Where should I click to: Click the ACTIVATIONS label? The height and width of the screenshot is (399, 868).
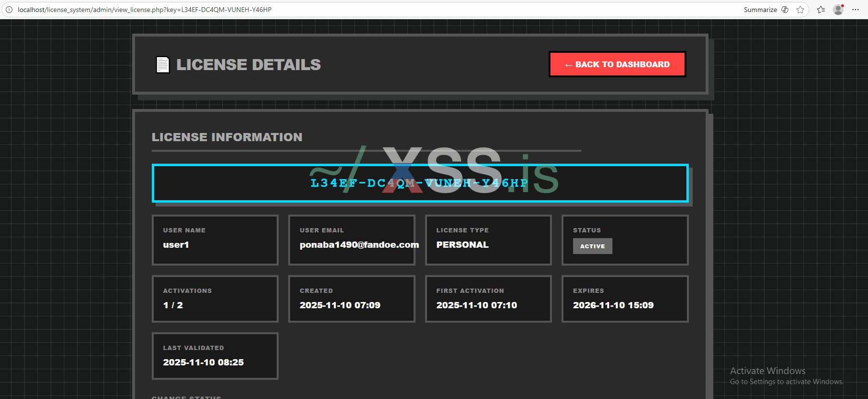click(x=187, y=291)
